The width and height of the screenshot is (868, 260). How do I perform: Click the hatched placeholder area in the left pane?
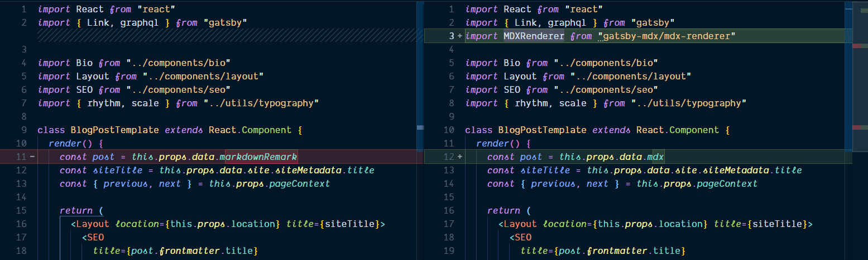tap(223, 36)
